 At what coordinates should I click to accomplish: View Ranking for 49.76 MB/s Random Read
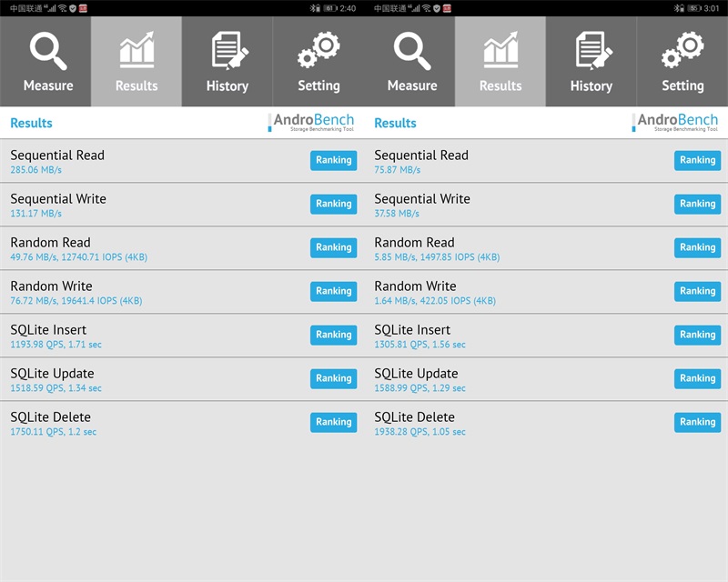tap(333, 247)
